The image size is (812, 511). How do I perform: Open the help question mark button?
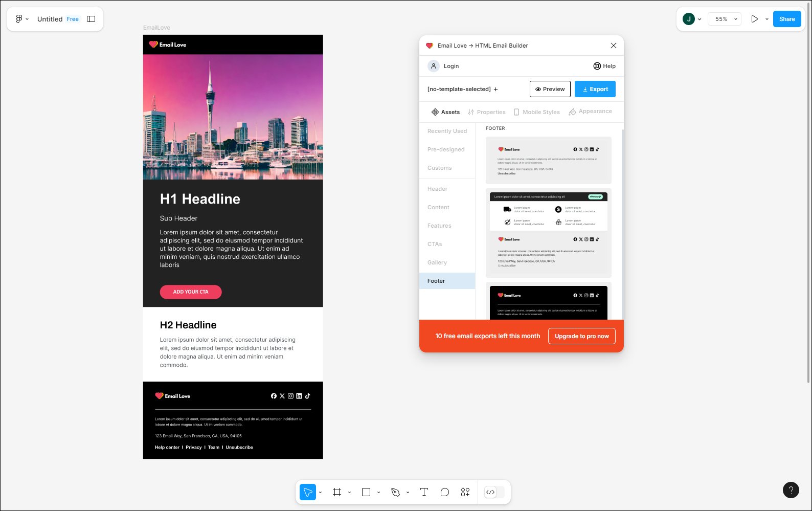click(791, 490)
